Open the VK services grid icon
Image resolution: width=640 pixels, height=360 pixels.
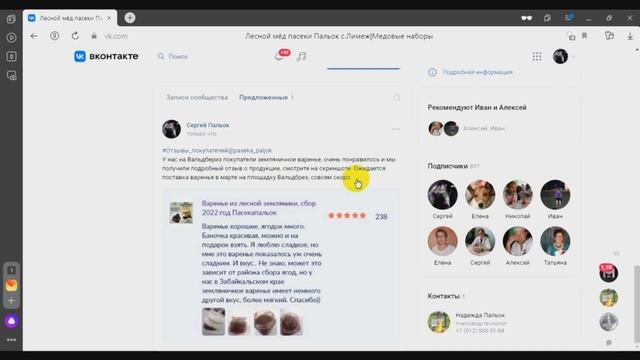[x=537, y=56]
